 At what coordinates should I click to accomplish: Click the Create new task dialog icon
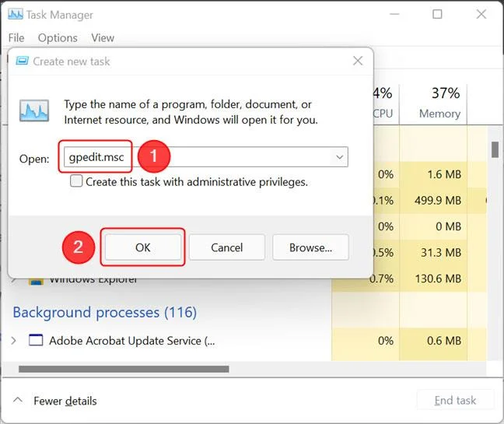[23, 61]
